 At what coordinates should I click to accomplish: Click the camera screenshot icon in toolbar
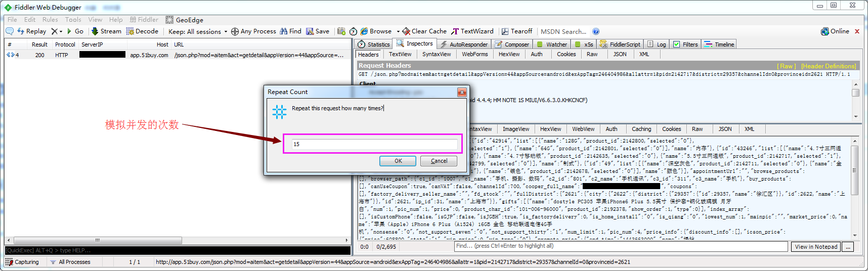341,31
